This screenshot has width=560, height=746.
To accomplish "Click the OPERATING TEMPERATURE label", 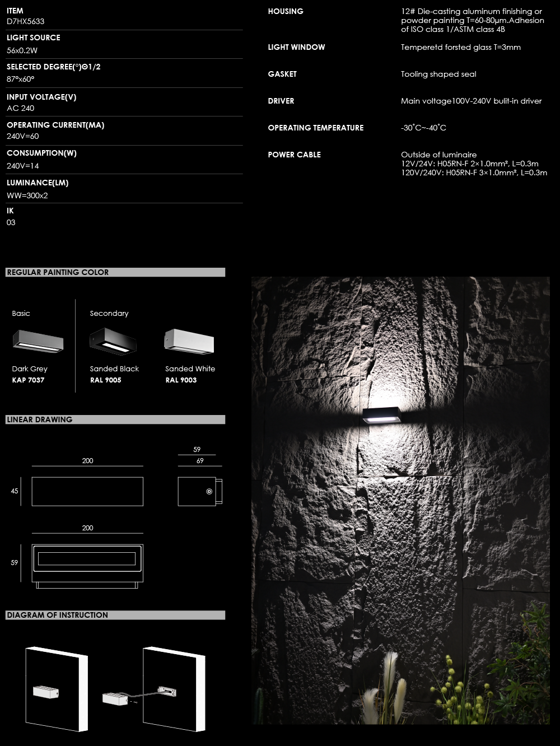I will pos(316,128).
